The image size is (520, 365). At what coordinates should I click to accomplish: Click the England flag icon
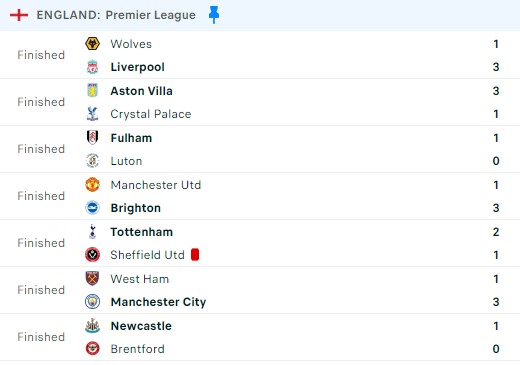tap(19, 15)
